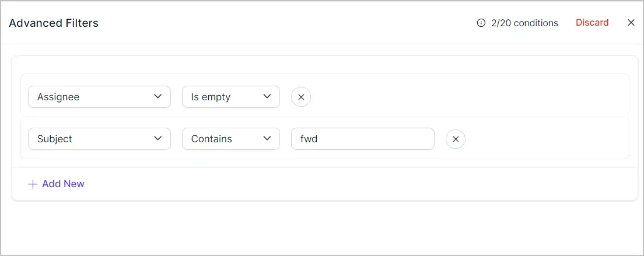This screenshot has height=256, width=644.
Task: Click the chevron arrow in Subject box
Action: coord(157,138)
